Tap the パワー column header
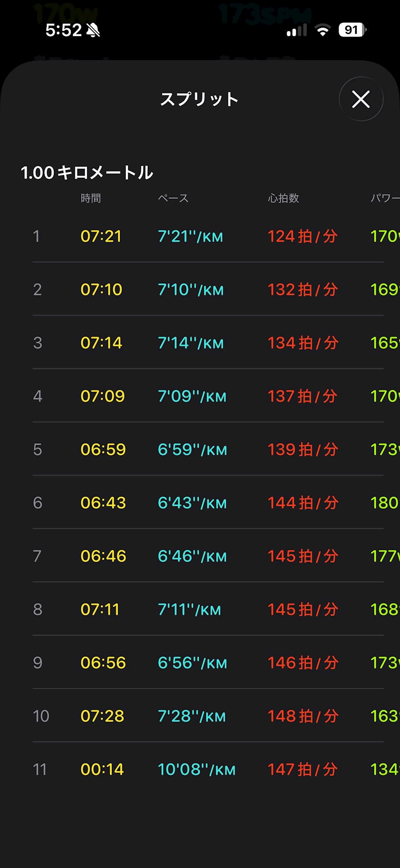The height and width of the screenshot is (868, 400). (x=385, y=198)
